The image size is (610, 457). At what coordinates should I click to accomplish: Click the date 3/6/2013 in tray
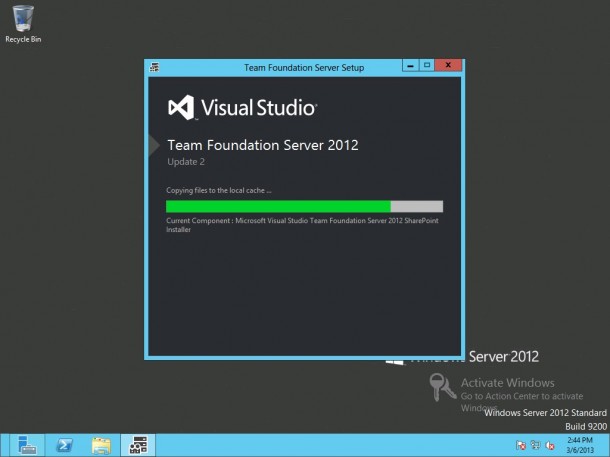point(580,450)
